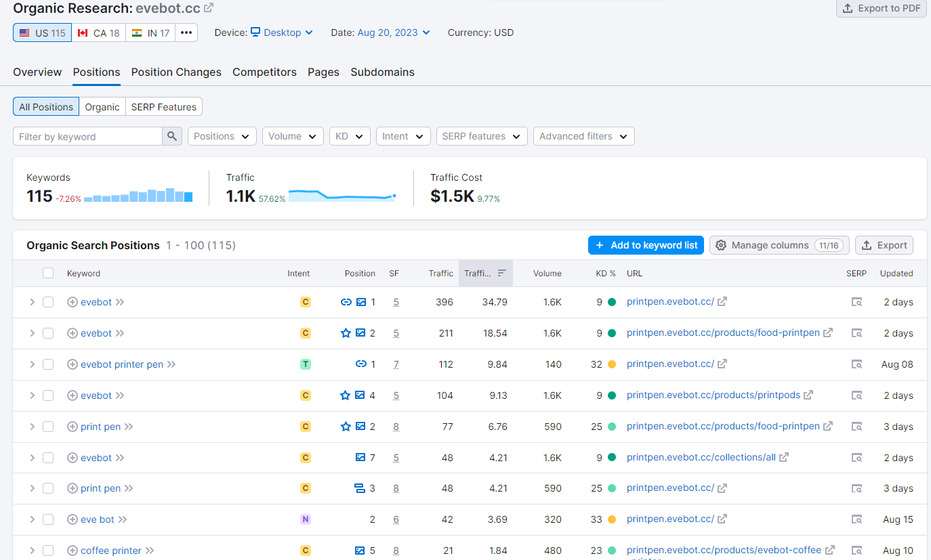Click intent badge T for evebot printer pen
931x560 pixels.
[x=306, y=364]
